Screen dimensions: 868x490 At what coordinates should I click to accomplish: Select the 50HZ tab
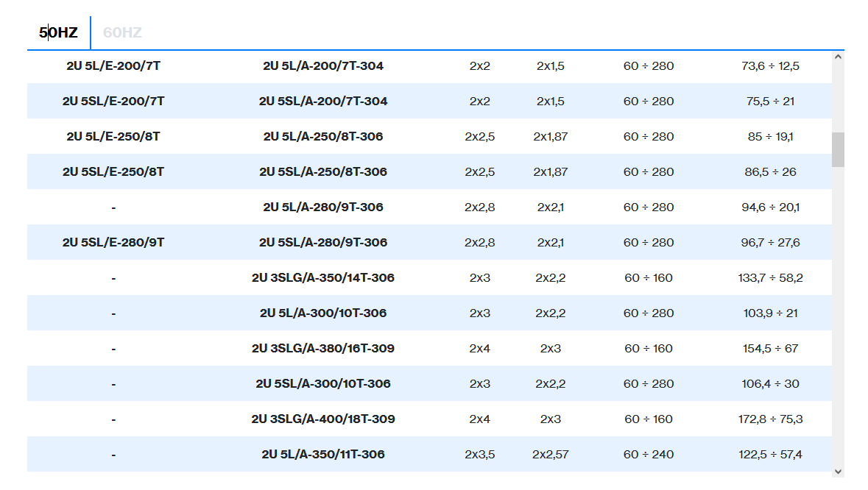tap(59, 32)
